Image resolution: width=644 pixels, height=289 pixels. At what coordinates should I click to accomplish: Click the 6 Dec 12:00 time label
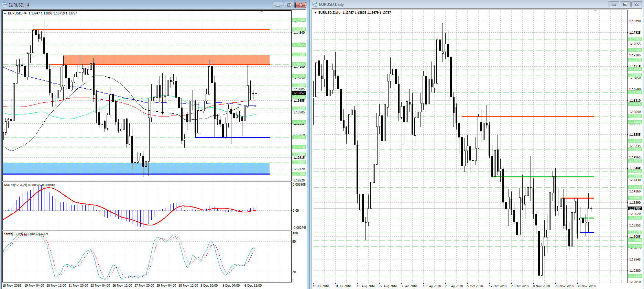point(253,286)
